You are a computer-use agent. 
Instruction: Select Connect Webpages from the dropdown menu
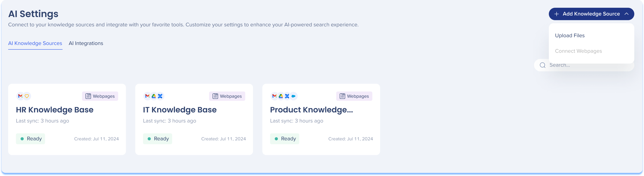pos(578,51)
